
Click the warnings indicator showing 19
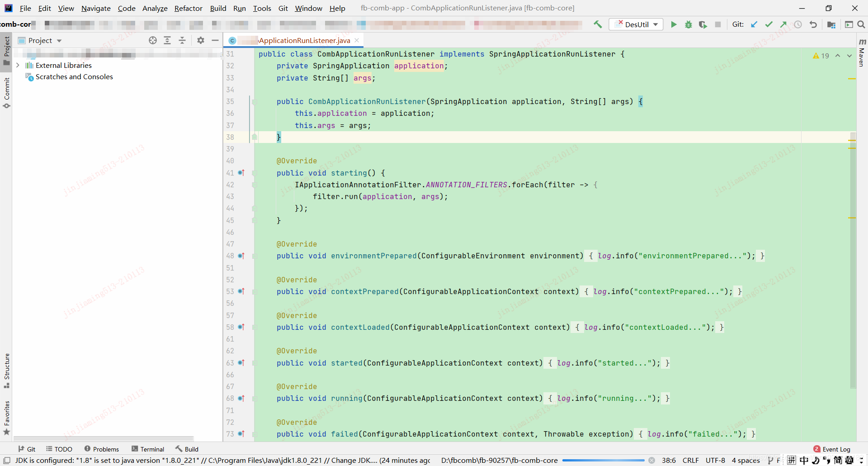click(x=821, y=56)
